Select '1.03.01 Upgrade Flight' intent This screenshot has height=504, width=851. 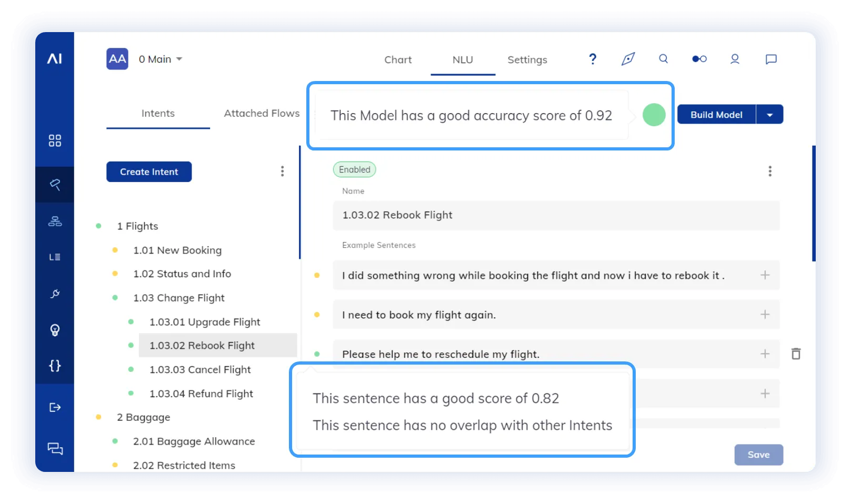click(x=205, y=322)
